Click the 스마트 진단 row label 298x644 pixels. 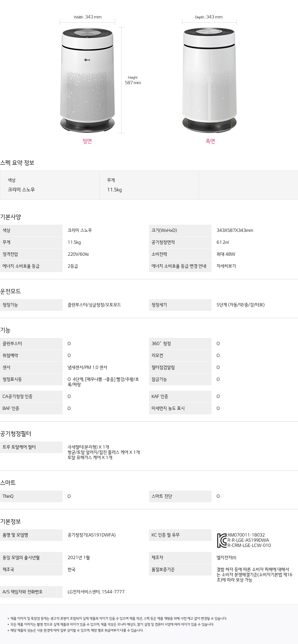[161, 496]
